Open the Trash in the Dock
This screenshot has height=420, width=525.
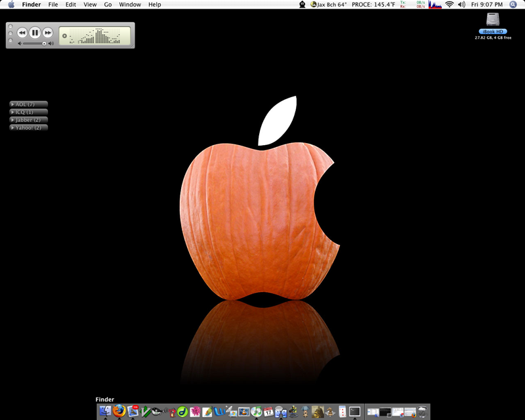(x=422, y=411)
